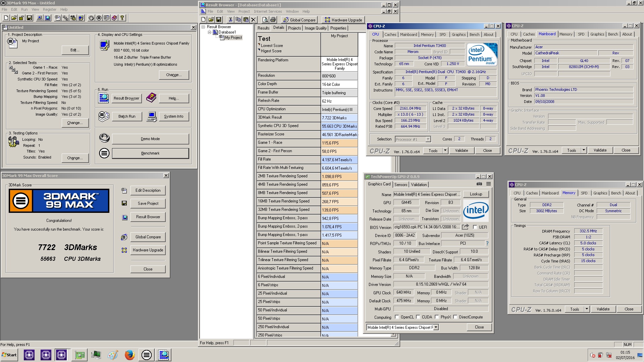Click Cut scissors icon in Result Browser
Viewport: 644px width, 362px height.
[x=230, y=20]
